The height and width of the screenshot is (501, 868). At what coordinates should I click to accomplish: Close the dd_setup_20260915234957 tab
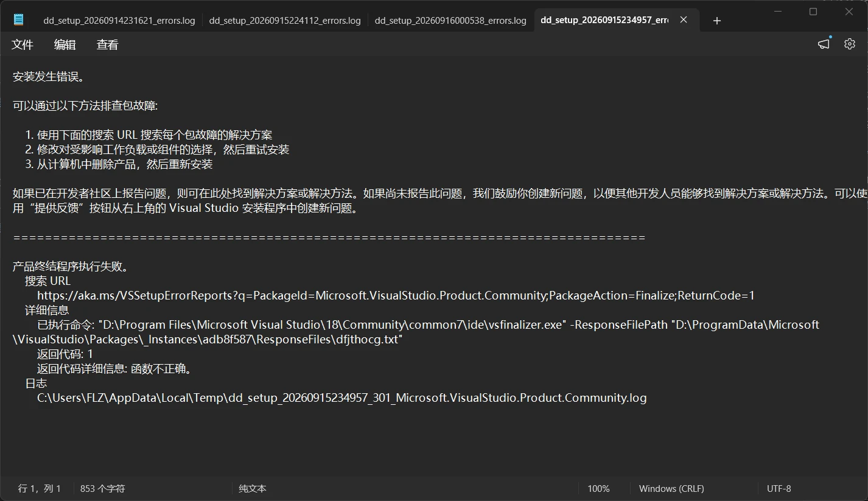(x=684, y=20)
